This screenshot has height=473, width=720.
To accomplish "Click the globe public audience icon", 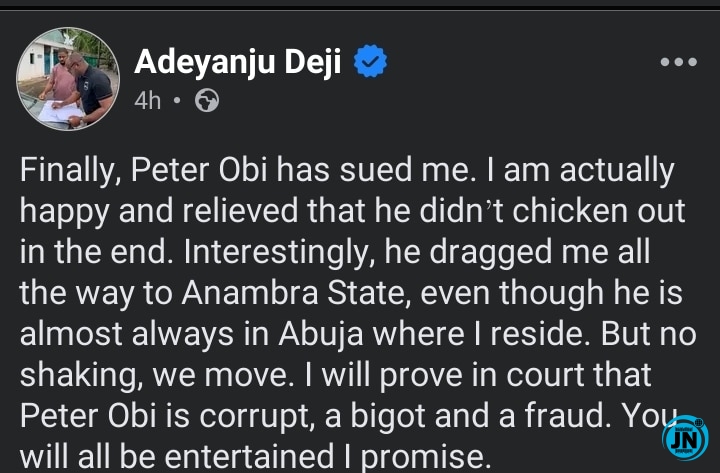I will (x=207, y=101).
